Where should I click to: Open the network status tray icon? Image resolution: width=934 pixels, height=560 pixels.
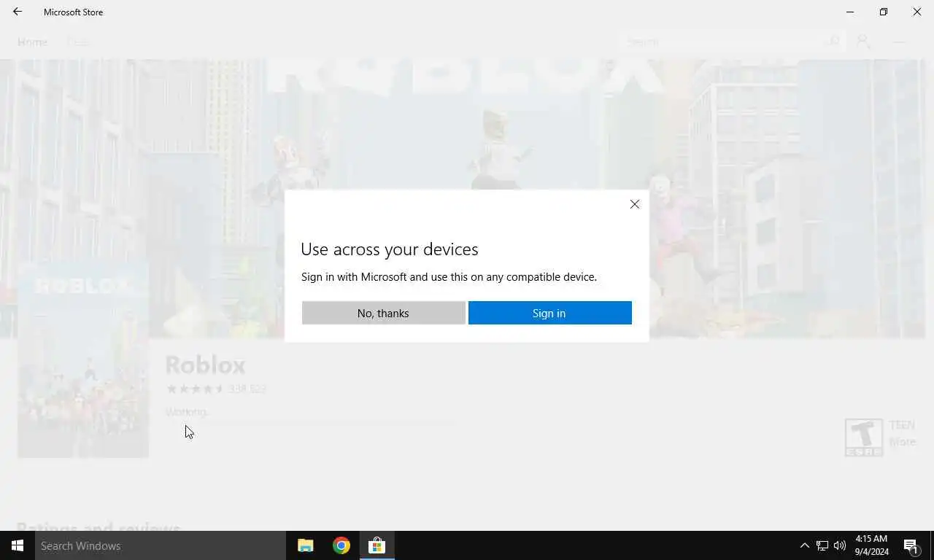[x=822, y=545]
